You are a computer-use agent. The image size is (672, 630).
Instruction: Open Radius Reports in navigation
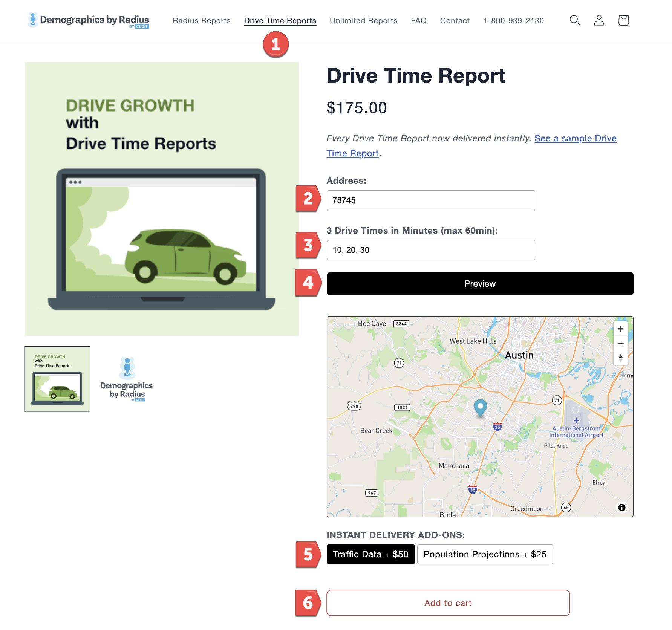202,21
